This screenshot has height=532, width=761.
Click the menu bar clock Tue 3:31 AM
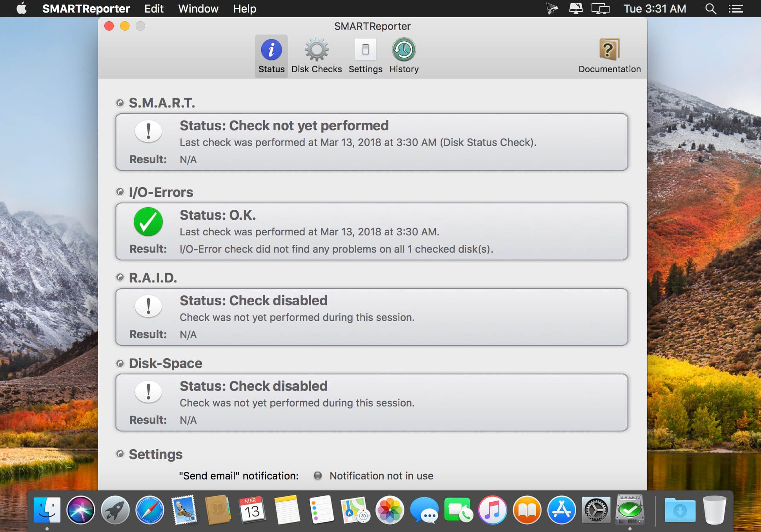click(655, 9)
